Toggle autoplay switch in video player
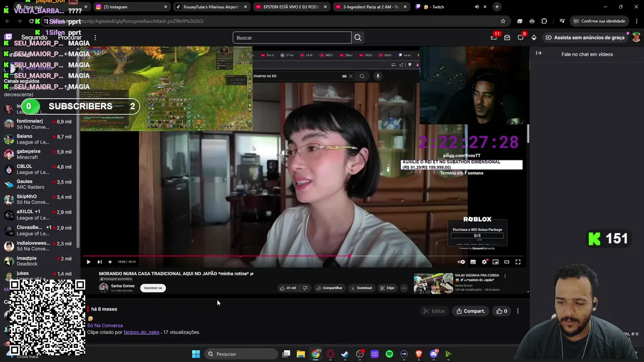644x362 pixels. [461, 262]
